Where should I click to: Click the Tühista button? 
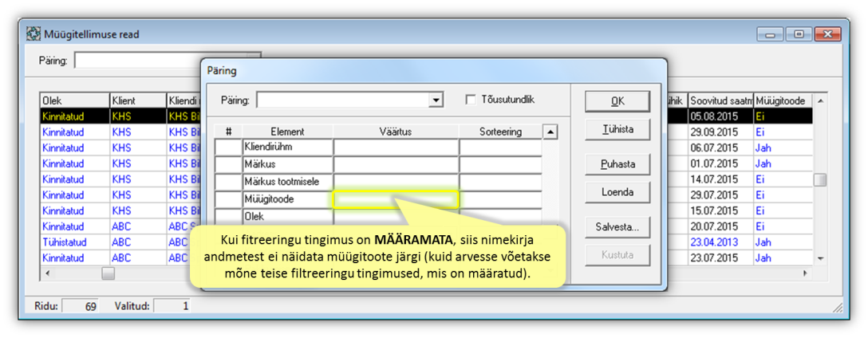[x=617, y=129]
